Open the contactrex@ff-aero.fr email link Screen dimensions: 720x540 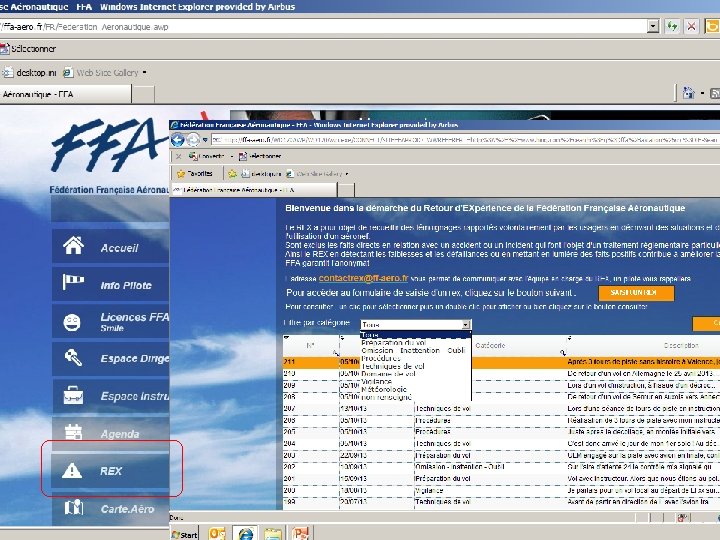tap(363, 278)
